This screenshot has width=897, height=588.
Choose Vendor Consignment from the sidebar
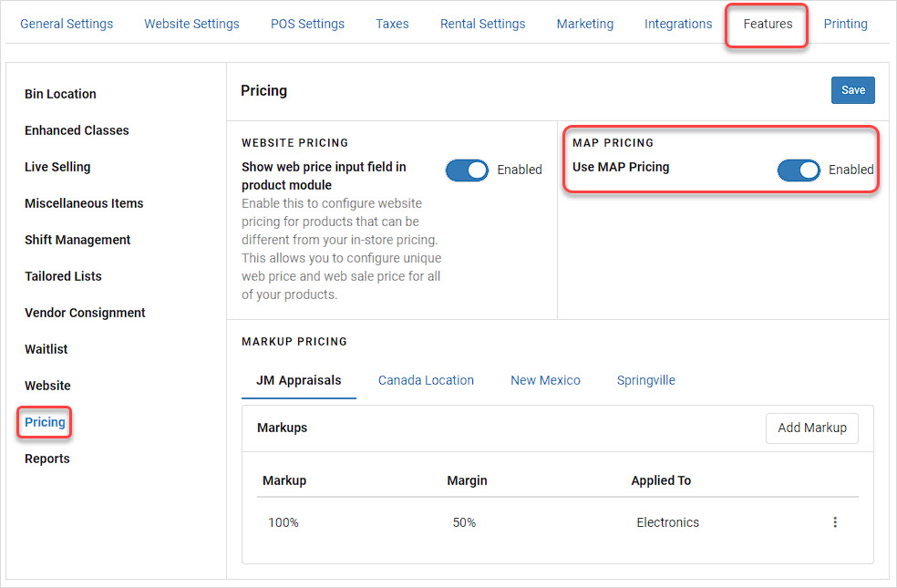point(85,313)
